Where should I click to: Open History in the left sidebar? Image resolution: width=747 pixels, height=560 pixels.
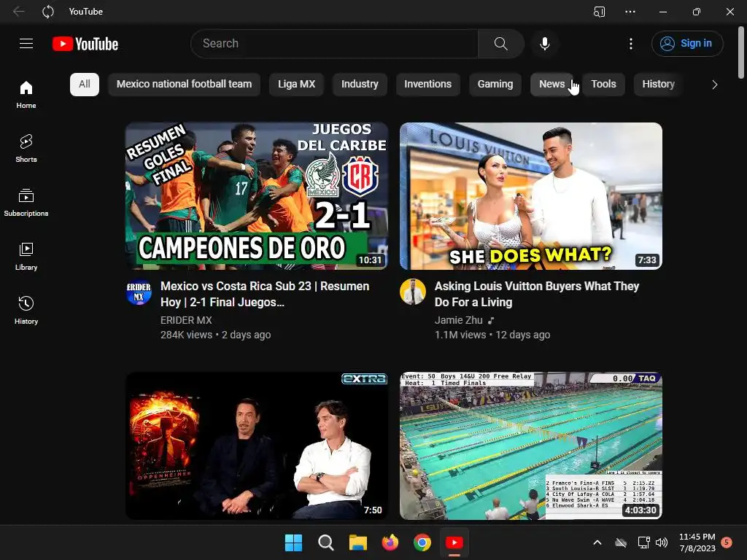(x=26, y=310)
